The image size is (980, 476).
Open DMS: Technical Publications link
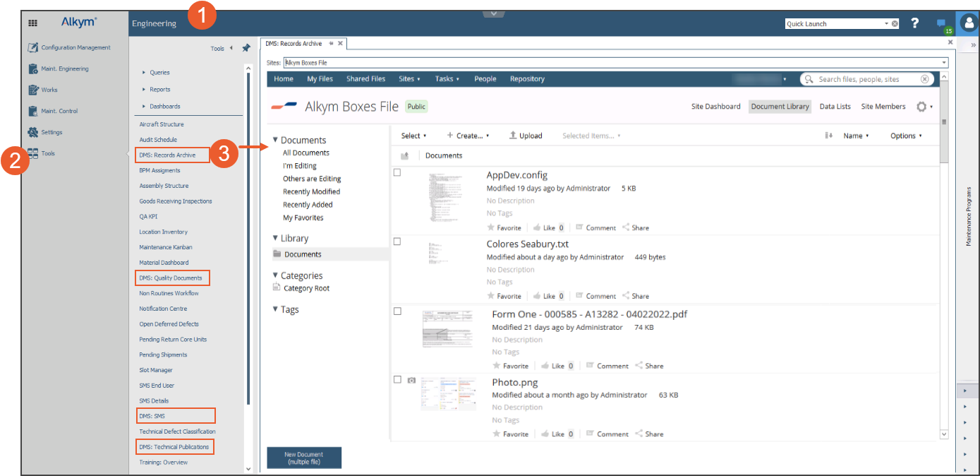click(174, 447)
